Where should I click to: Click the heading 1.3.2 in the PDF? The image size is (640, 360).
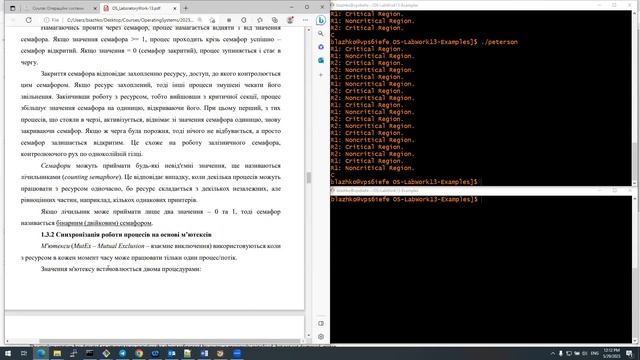pos(126,234)
